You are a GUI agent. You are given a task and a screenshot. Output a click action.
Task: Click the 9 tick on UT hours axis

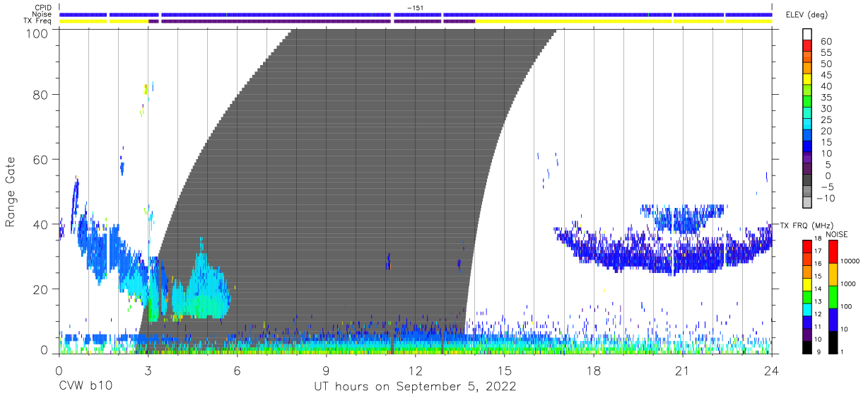tap(326, 370)
